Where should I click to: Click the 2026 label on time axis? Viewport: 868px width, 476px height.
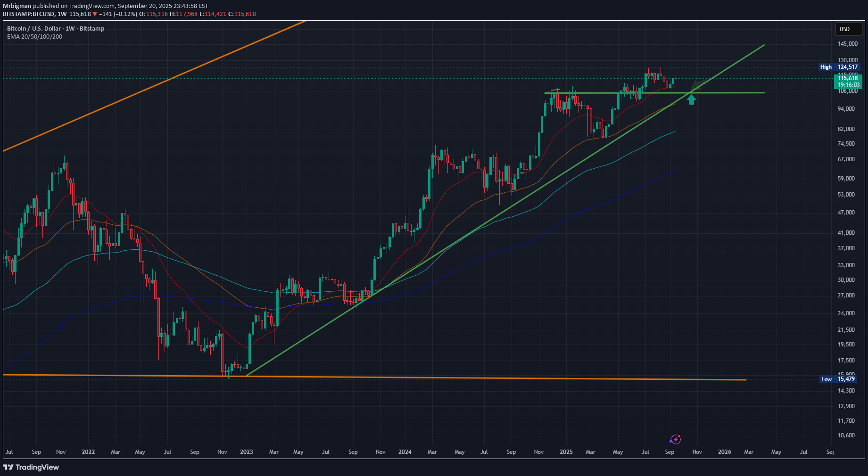tap(724, 452)
